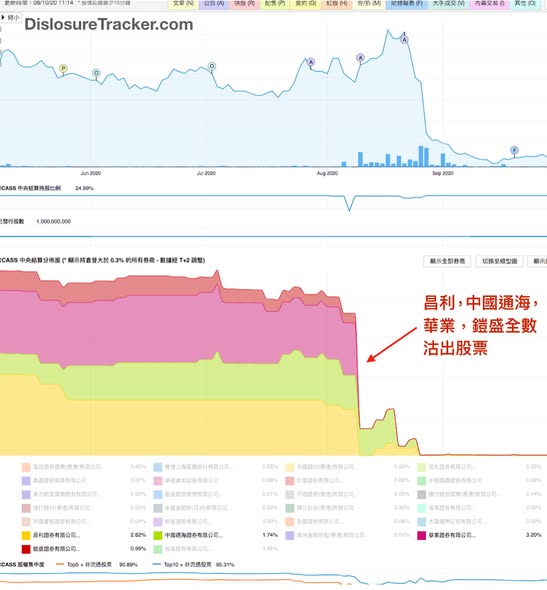
Task: Toggle the yellow 昌利證券 legend swatch
Action: (x=26, y=535)
